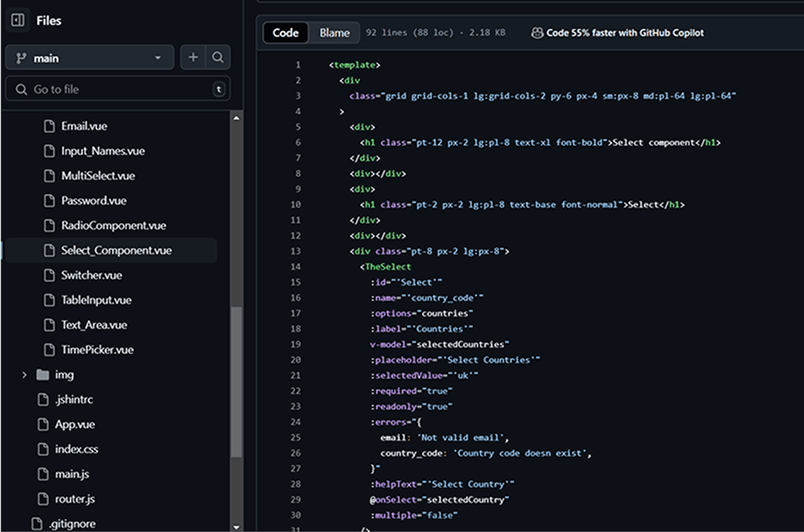
Task: Click the Email.vue file icon
Action: click(x=49, y=126)
